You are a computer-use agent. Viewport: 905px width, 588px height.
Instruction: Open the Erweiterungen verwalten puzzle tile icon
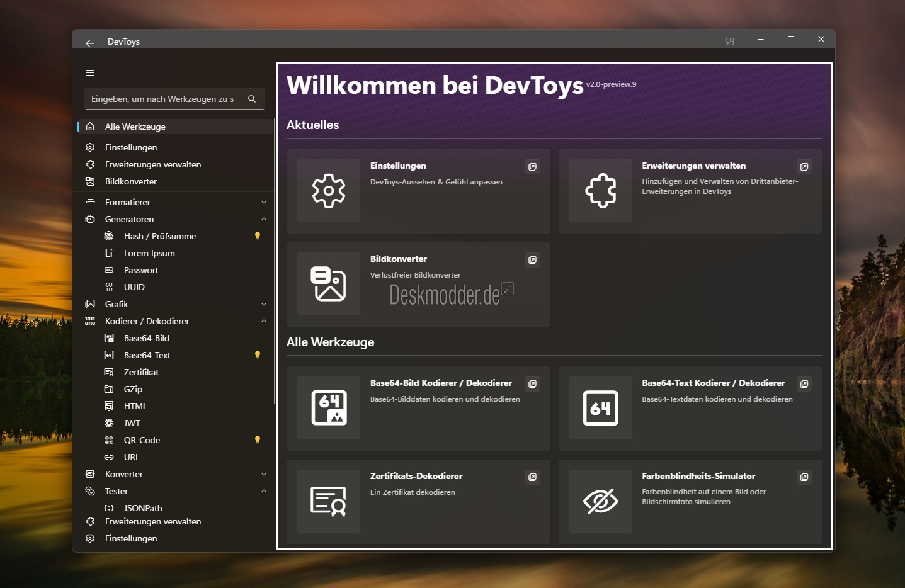[x=600, y=191]
